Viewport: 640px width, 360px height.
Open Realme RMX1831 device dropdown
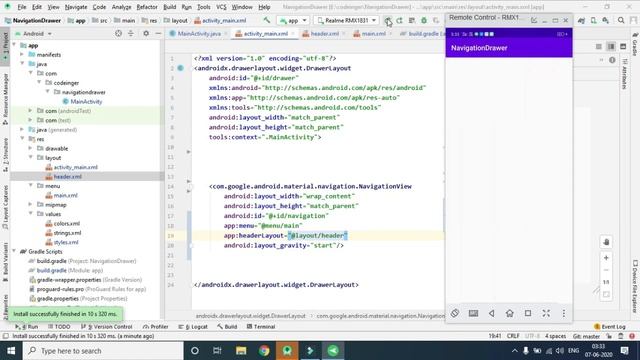(x=346, y=20)
